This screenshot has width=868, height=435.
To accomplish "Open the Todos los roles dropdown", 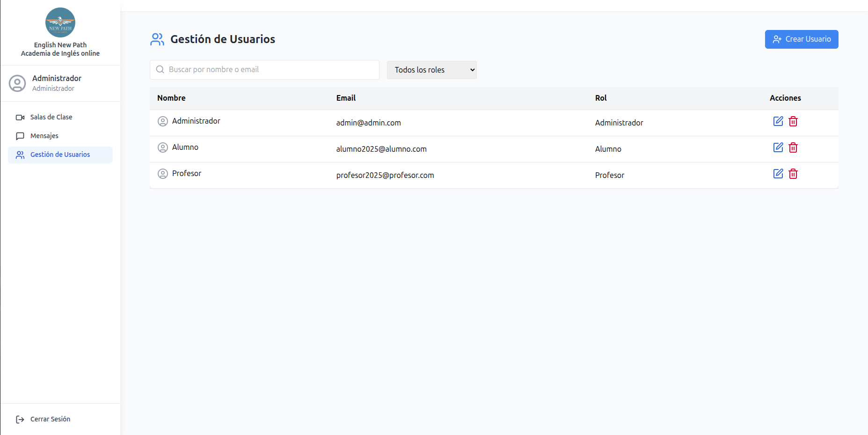I will [x=431, y=70].
